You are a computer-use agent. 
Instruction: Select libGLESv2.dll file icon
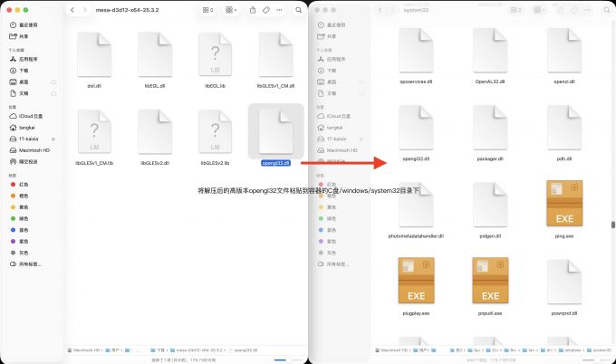pos(155,131)
